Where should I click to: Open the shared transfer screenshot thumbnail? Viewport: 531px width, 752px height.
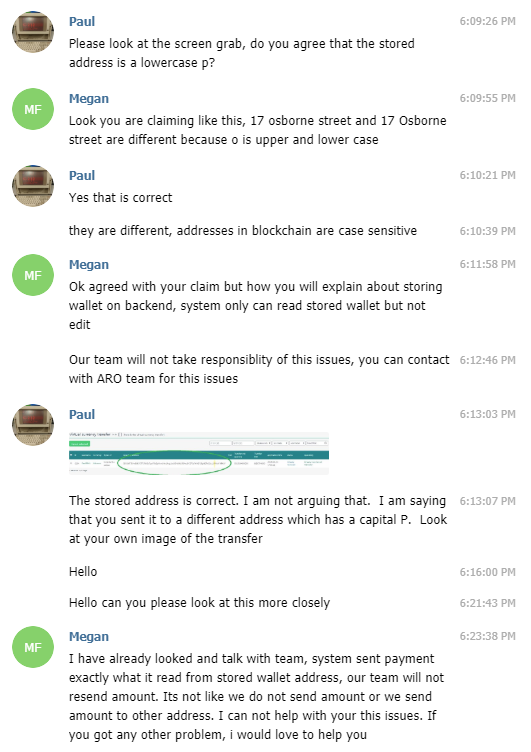click(x=199, y=453)
